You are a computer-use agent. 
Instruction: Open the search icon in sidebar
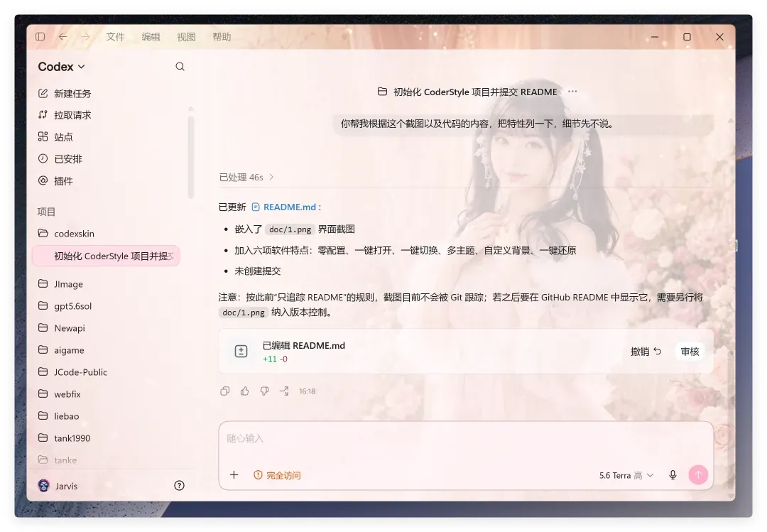[180, 67]
